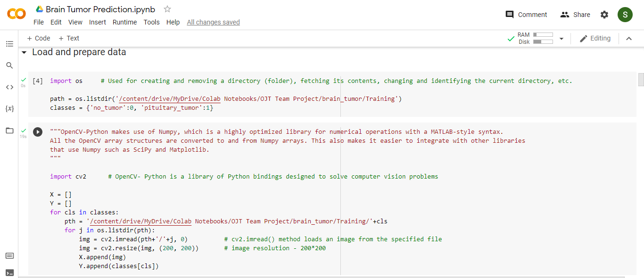Screen dimensions: 644x278
Task: Open the Edit menu
Action: pyautogui.click(x=56, y=22)
